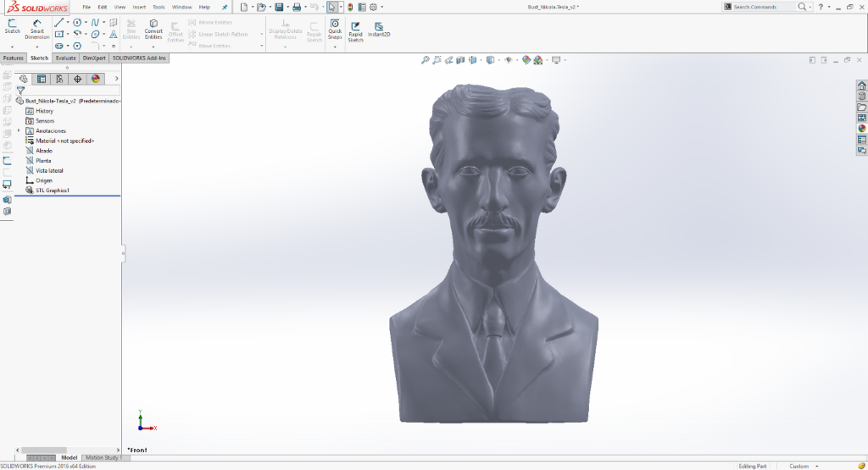Pin the menu bar
868x470 pixels.
(224, 7)
